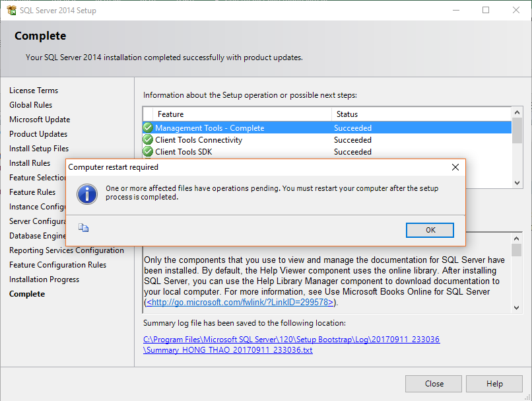Click Feature Rules in the step list
This screenshot has width=532, height=401.
(x=32, y=192)
